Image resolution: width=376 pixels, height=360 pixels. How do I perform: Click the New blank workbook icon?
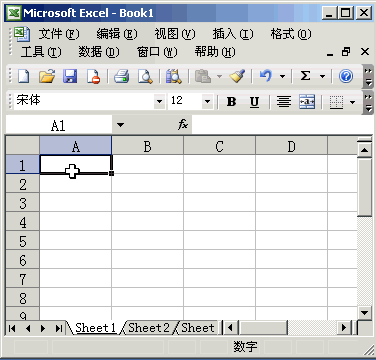tap(24, 76)
